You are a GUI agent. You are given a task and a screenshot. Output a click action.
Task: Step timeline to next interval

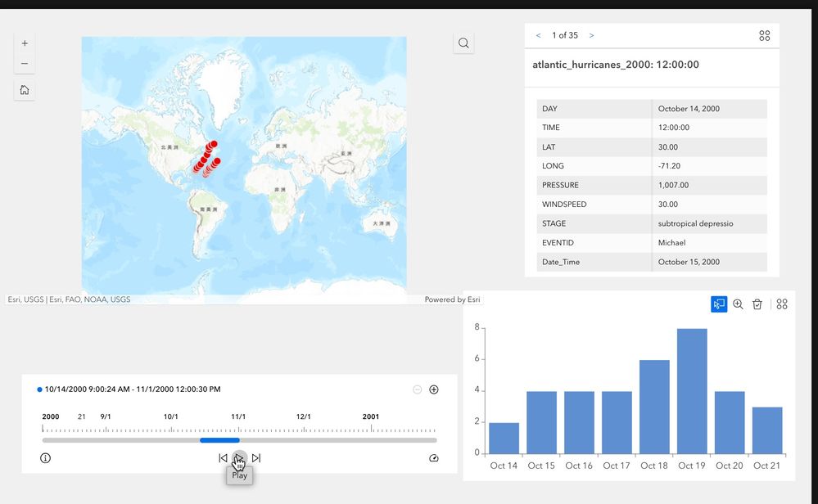(256, 458)
